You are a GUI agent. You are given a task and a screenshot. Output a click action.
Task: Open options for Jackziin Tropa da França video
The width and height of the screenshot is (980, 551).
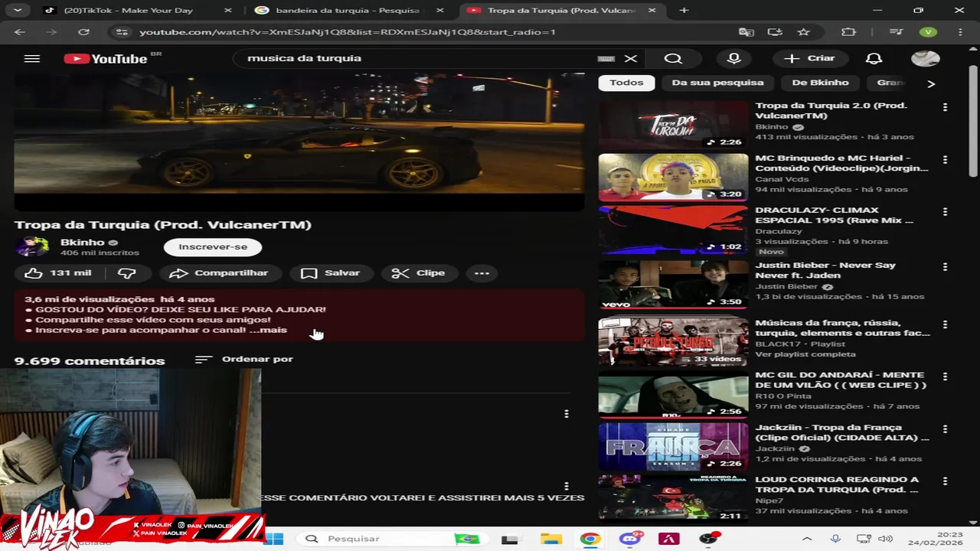coord(945,429)
